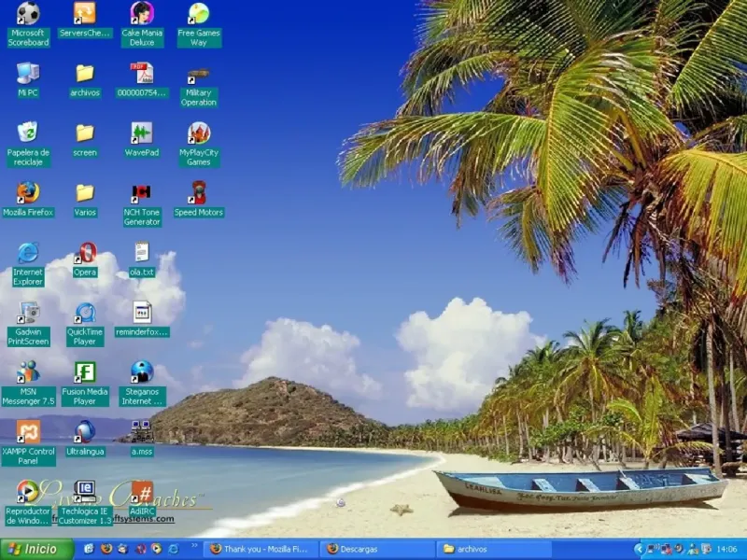Select the Gadwin PrintScreen shortcut
Viewport: 747px width, 560px height.
(28, 324)
